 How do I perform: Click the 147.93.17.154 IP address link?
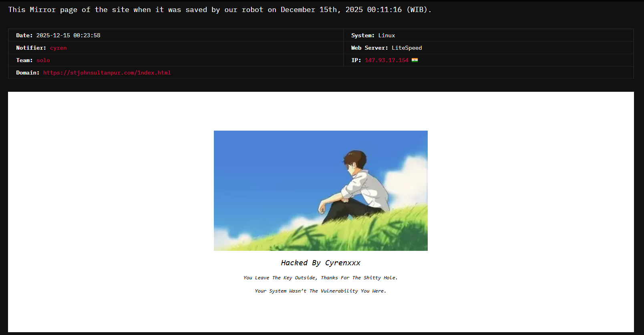[386, 61]
